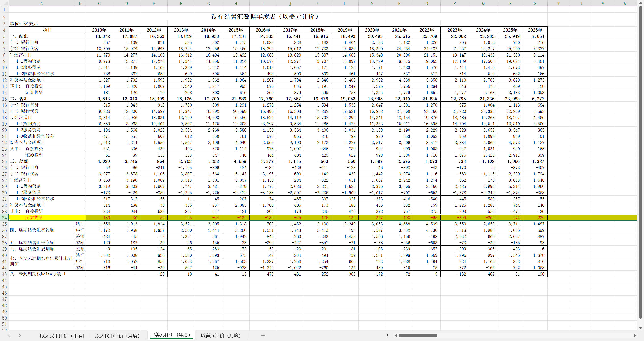Image resolution: width=644 pixels, height=341 pixels.
Task: Select column S header
Action: tap(535, 3)
